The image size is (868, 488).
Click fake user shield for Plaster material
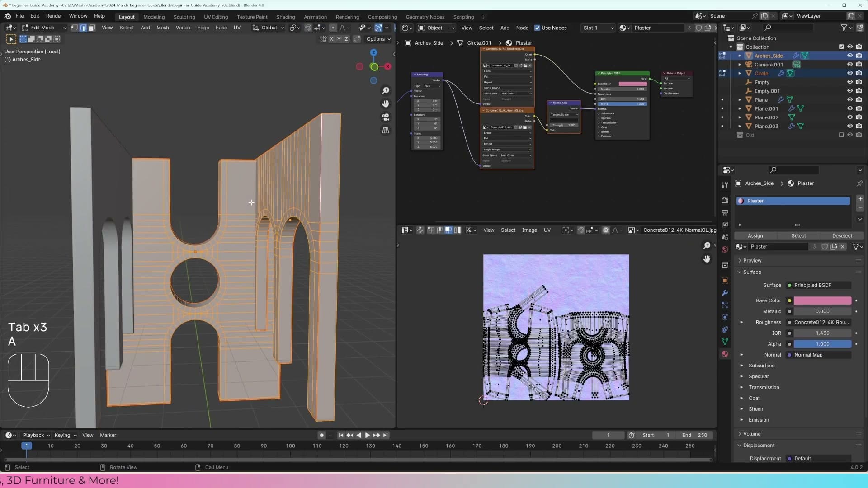825,247
